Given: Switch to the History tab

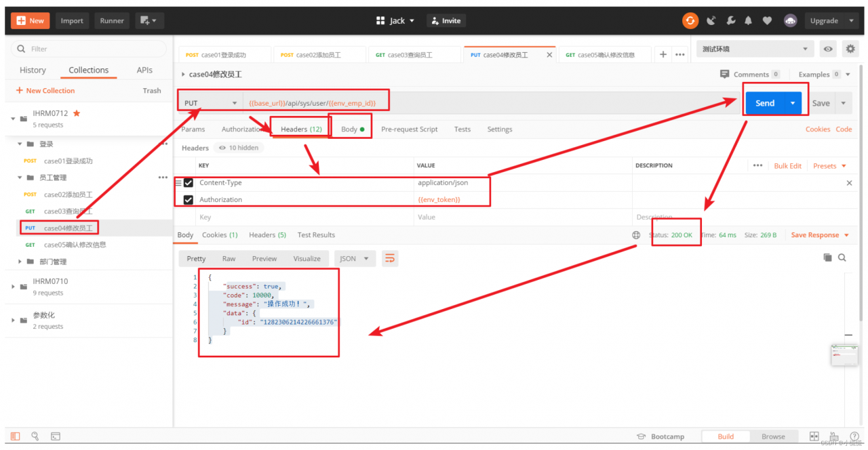Looking at the screenshot, I should 33,70.
